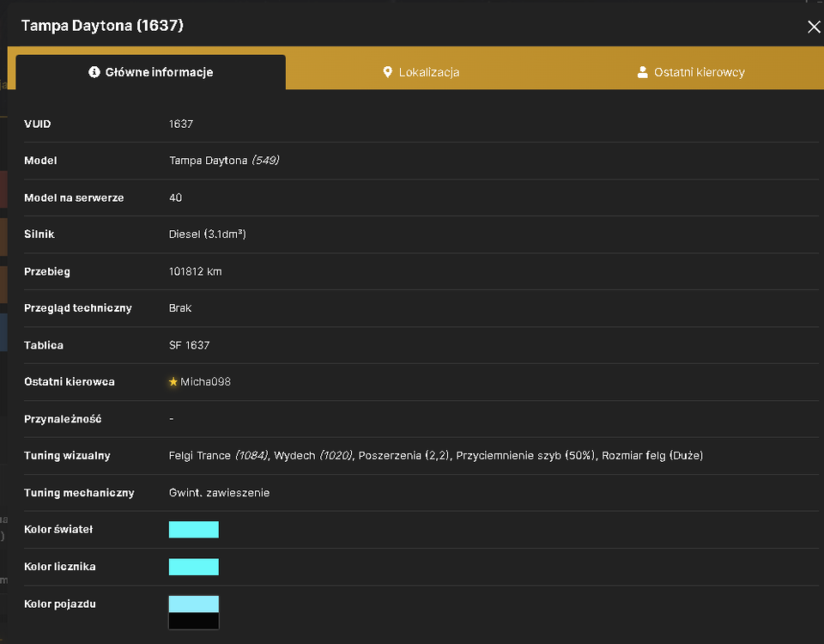Image resolution: width=824 pixels, height=644 pixels.
Task: Click the model value Tampa Daytona (549)
Action: pyautogui.click(x=224, y=161)
